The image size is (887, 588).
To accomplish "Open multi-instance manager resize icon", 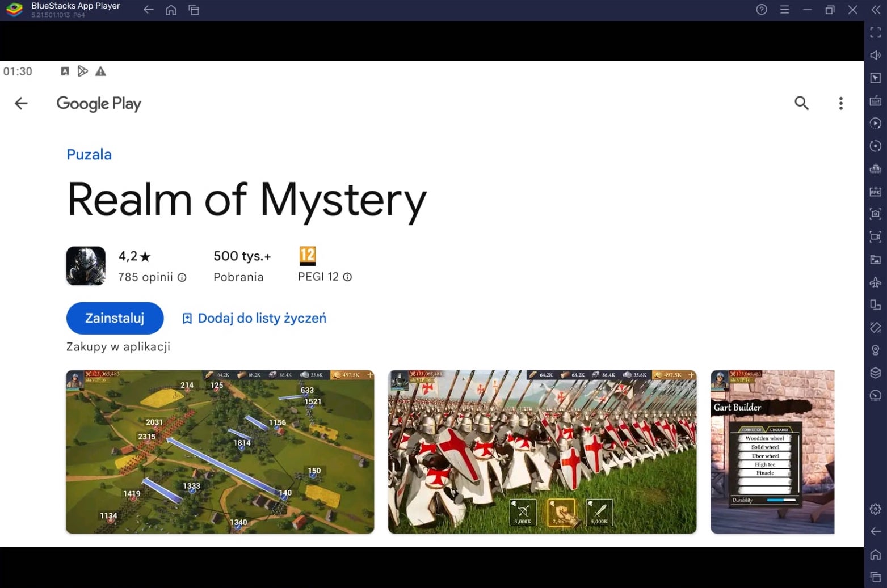I will point(875,304).
